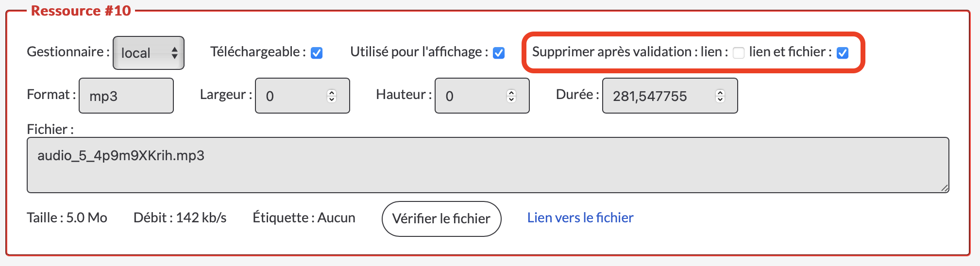Increase Largeur with the up arrow
The width and height of the screenshot is (980, 266).
point(332,92)
